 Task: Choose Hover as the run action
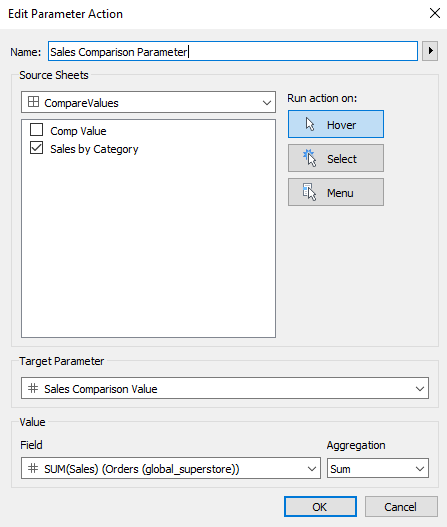coord(336,124)
